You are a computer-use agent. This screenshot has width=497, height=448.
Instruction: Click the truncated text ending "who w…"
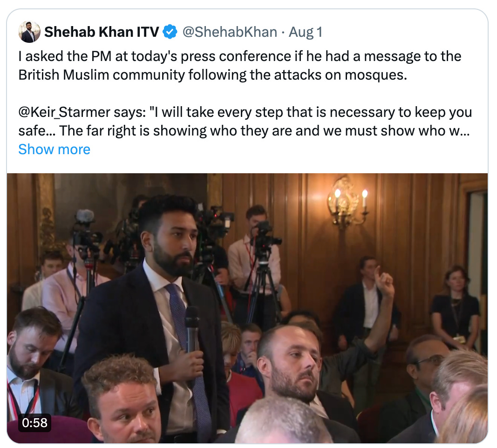pos(244,131)
